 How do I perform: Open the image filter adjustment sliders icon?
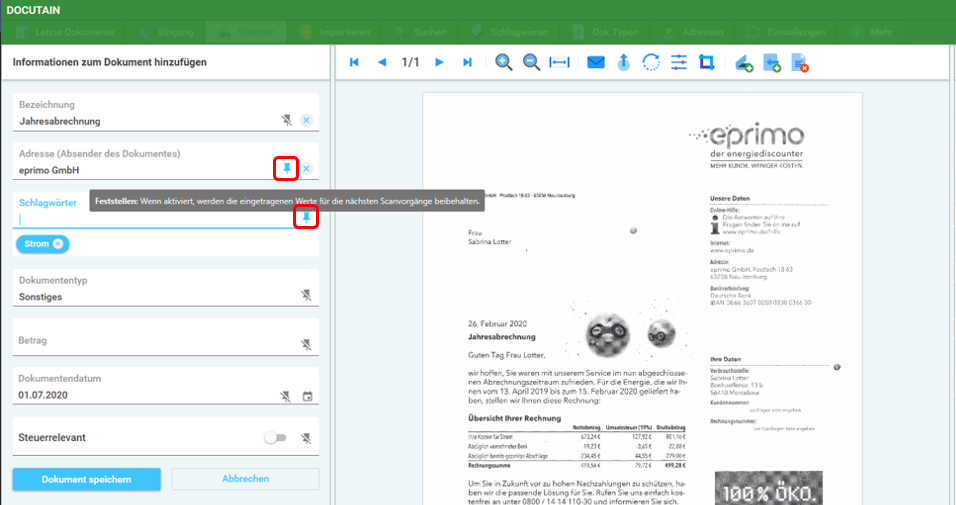pyautogui.click(x=679, y=62)
